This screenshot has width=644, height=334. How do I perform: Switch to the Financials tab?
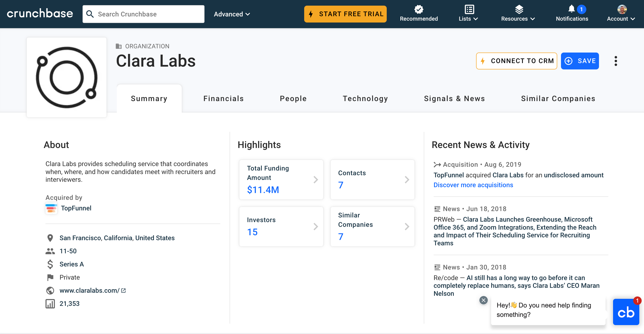pyautogui.click(x=224, y=99)
